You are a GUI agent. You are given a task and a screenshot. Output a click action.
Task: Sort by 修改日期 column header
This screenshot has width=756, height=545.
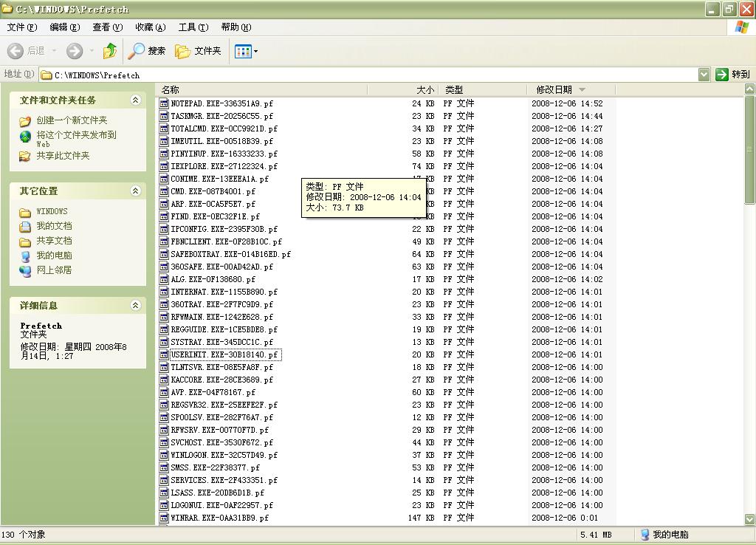(554, 89)
